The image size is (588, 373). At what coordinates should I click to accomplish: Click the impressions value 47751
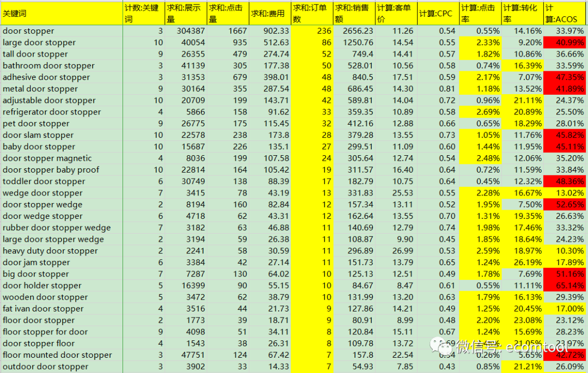(x=186, y=355)
